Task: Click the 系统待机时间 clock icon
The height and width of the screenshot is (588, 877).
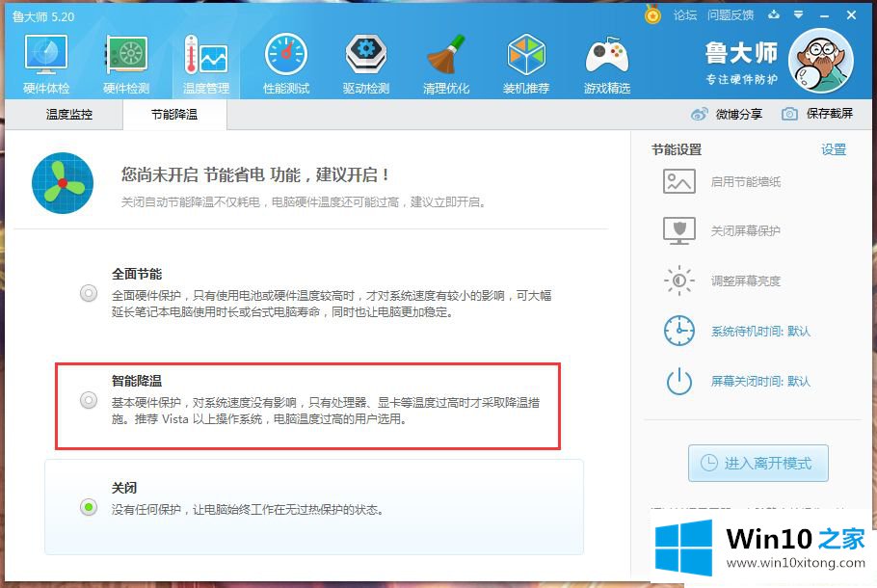Action: point(679,331)
